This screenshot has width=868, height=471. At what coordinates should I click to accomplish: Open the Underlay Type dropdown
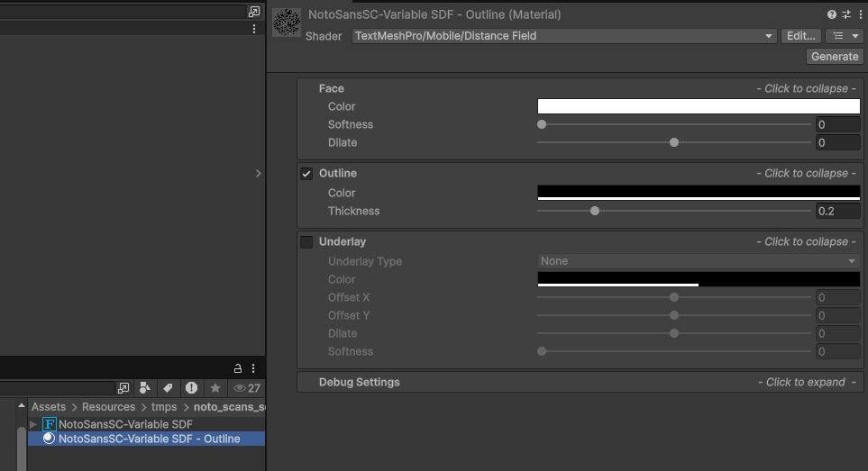click(699, 261)
